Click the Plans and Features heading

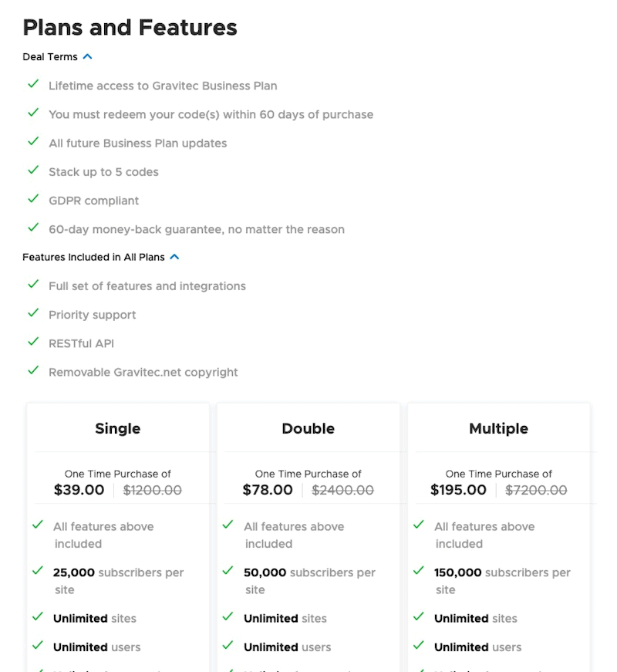[x=130, y=28]
